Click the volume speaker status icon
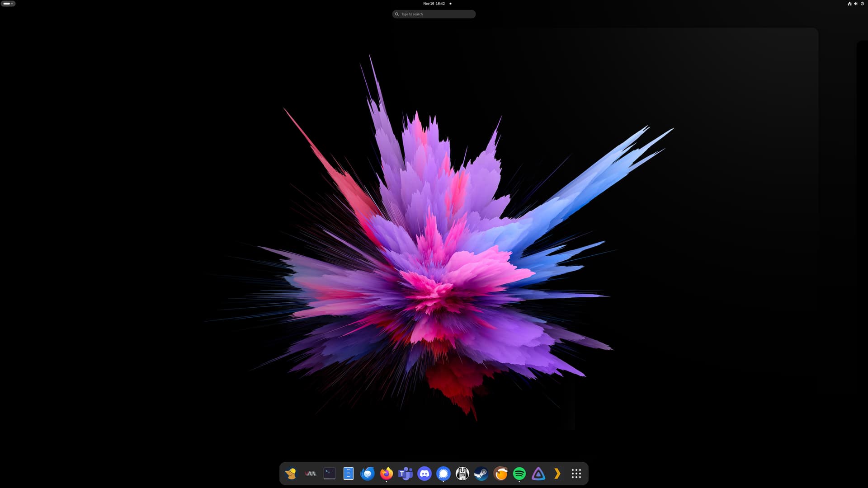This screenshot has height=488, width=868. pyautogui.click(x=856, y=4)
